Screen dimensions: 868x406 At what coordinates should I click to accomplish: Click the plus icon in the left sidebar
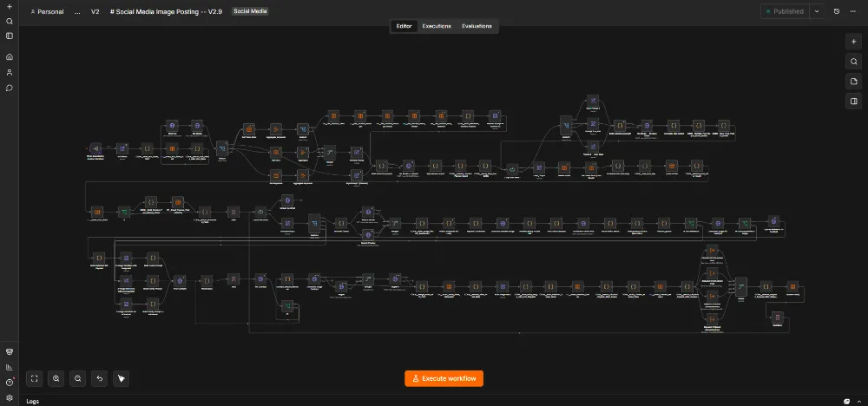click(x=10, y=7)
